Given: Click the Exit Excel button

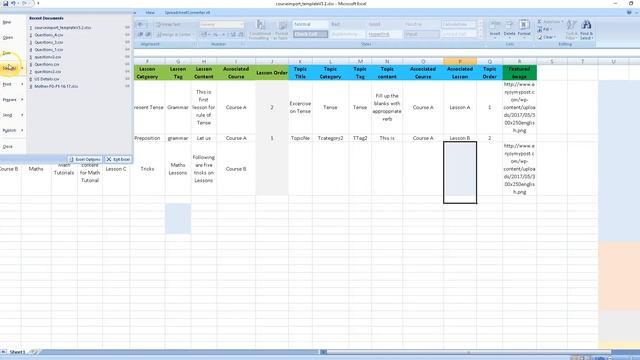Looking at the screenshot, I should 118,160.
